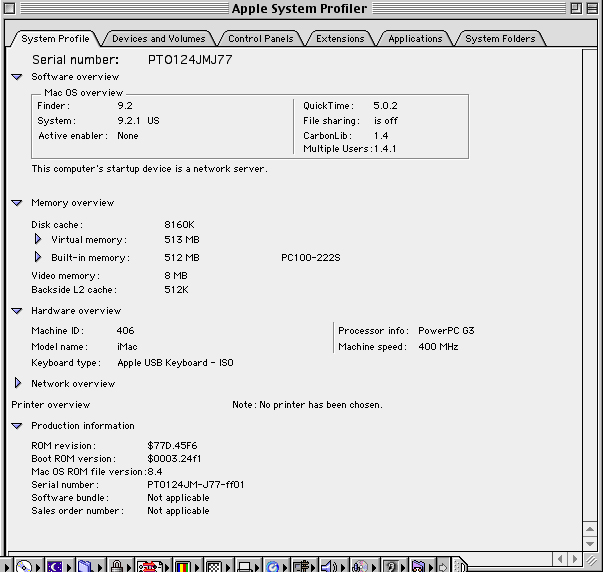
Task: Click the Disk cache 8160K value
Action: click(179, 225)
